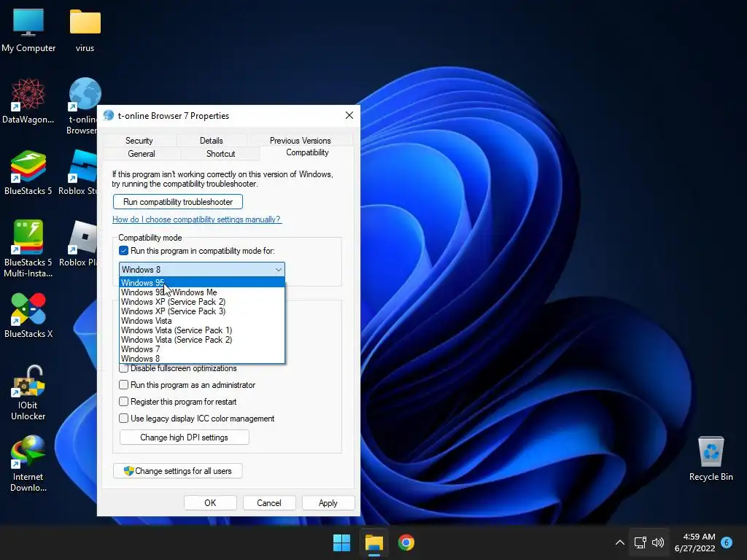Pick Windows Vista (Service Pack 1)

click(202, 330)
